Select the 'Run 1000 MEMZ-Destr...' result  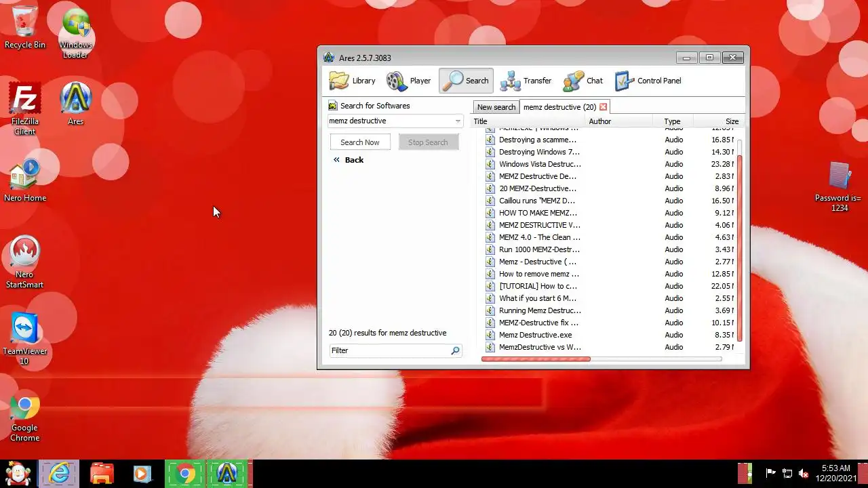(539, 249)
